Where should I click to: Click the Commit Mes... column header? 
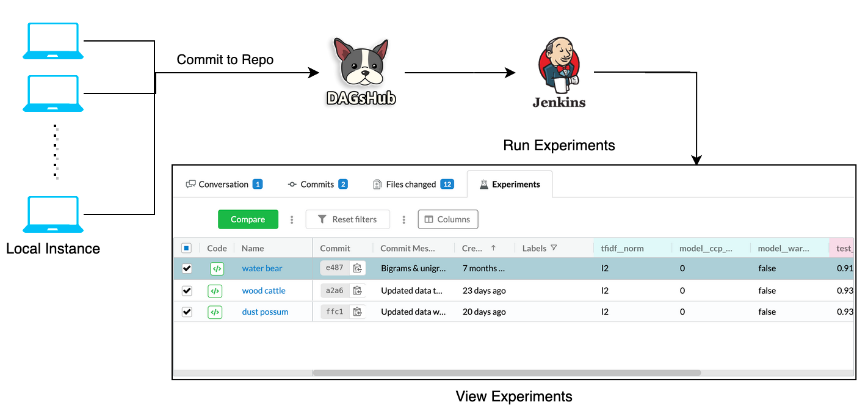408,248
